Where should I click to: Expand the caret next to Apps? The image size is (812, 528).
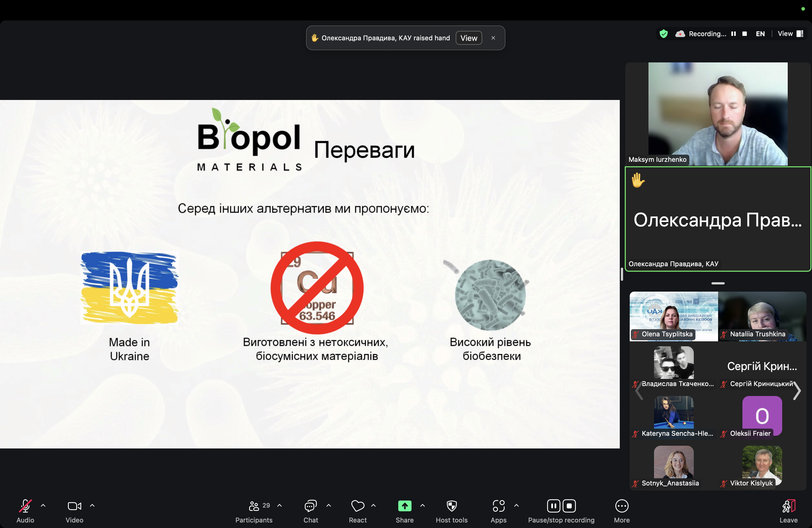[516, 505]
